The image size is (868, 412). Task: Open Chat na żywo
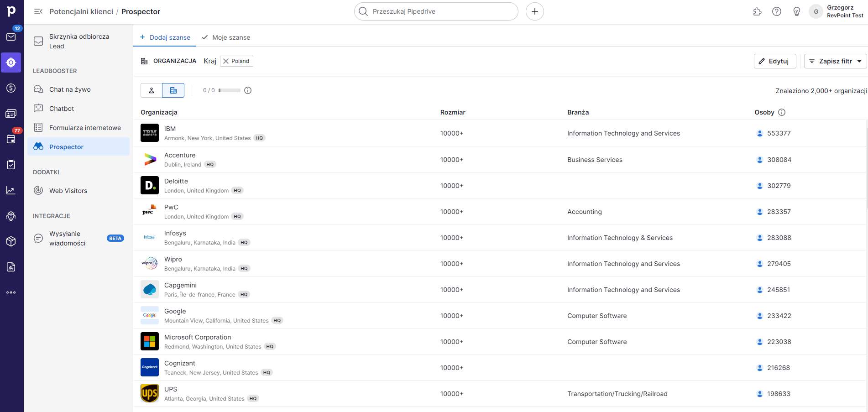pyautogui.click(x=78, y=89)
